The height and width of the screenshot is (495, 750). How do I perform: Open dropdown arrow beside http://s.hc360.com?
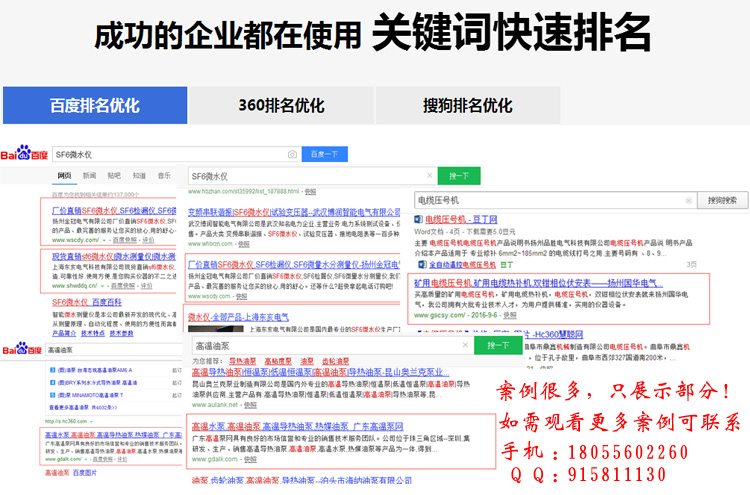[x=91, y=421]
